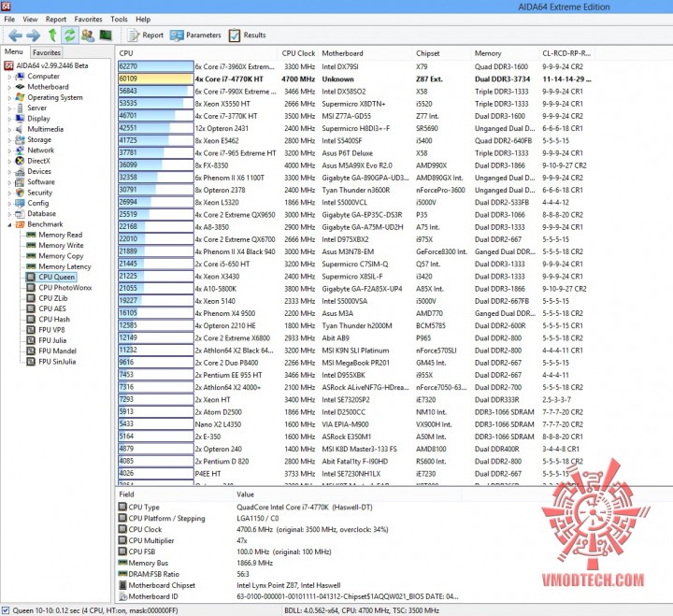
Task: Expand the Computer tree node arrow
Action: tap(9, 77)
